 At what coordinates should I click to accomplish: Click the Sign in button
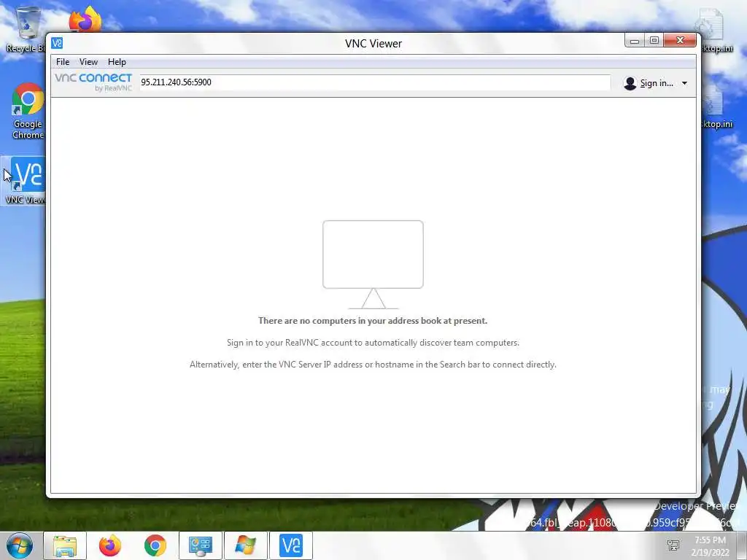(x=656, y=83)
